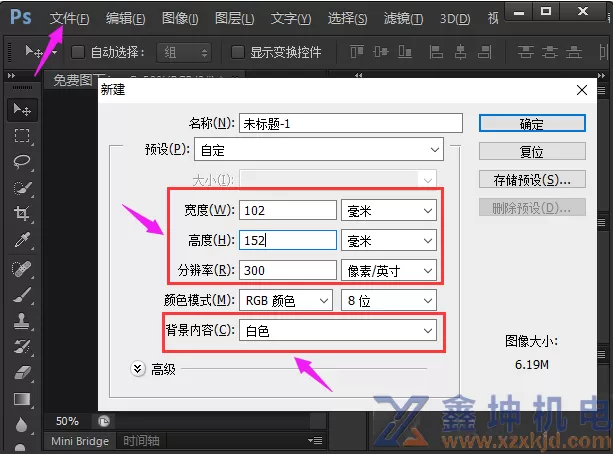Collapse the right panel with the double-arrow
Screen dimensions: 613x454
coord(602,75)
